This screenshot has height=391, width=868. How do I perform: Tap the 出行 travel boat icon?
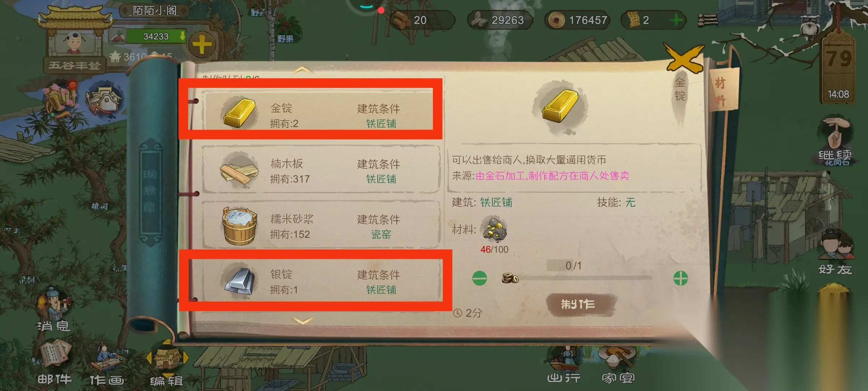coord(564,364)
